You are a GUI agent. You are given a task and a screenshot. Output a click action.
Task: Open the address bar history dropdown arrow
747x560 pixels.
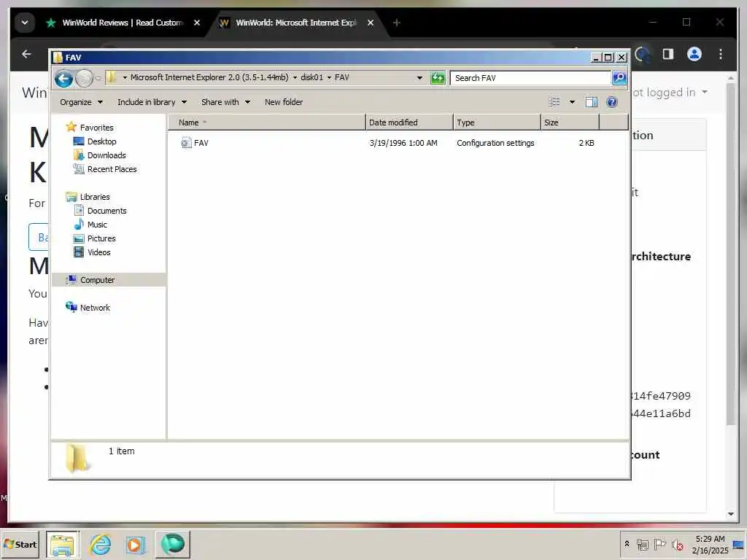(x=419, y=77)
